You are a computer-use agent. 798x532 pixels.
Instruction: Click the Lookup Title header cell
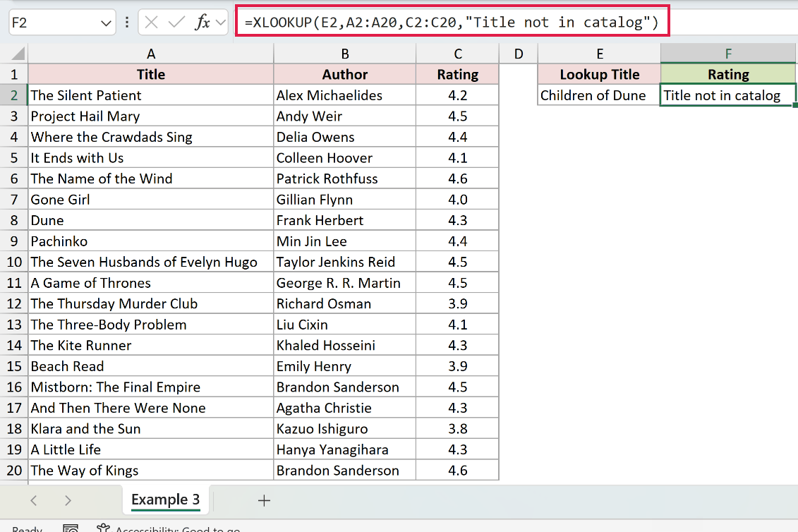coord(600,74)
